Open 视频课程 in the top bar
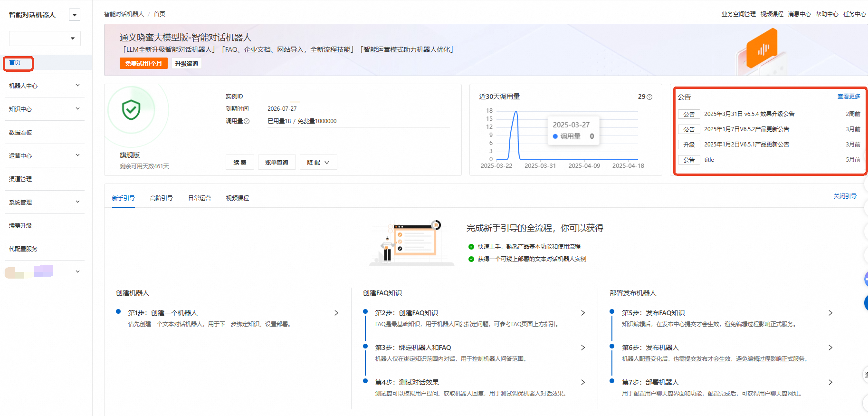The width and height of the screenshot is (868, 416). click(772, 14)
